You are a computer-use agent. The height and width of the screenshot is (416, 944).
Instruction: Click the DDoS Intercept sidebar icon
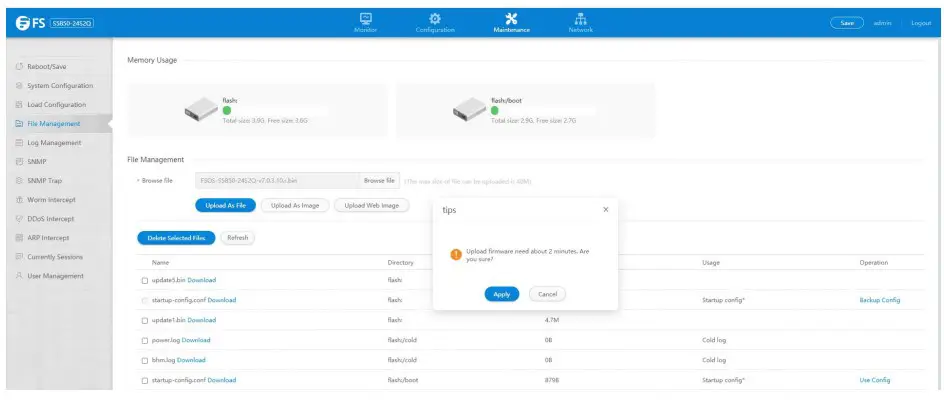(x=19, y=219)
